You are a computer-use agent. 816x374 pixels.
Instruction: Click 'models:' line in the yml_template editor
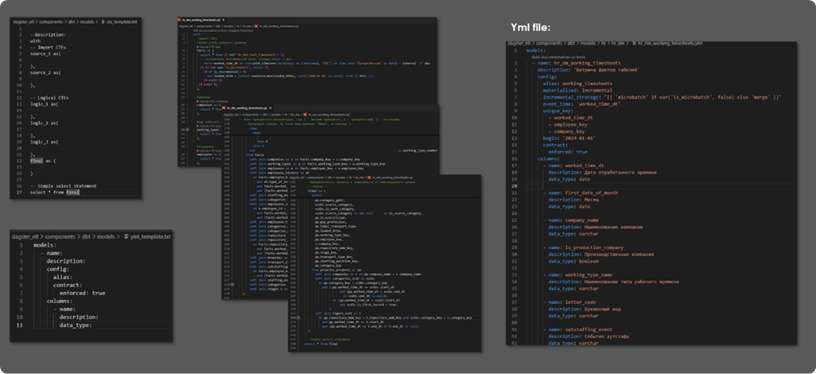[45, 244]
